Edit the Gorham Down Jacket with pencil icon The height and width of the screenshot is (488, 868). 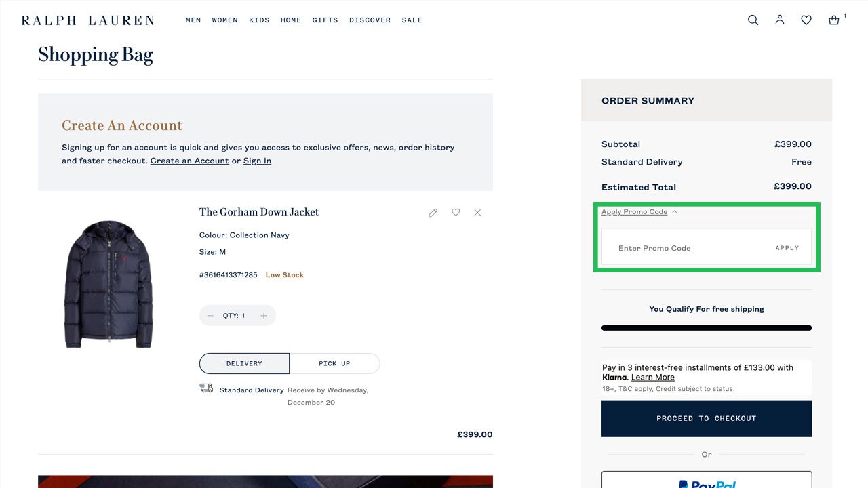pos(433,213)
